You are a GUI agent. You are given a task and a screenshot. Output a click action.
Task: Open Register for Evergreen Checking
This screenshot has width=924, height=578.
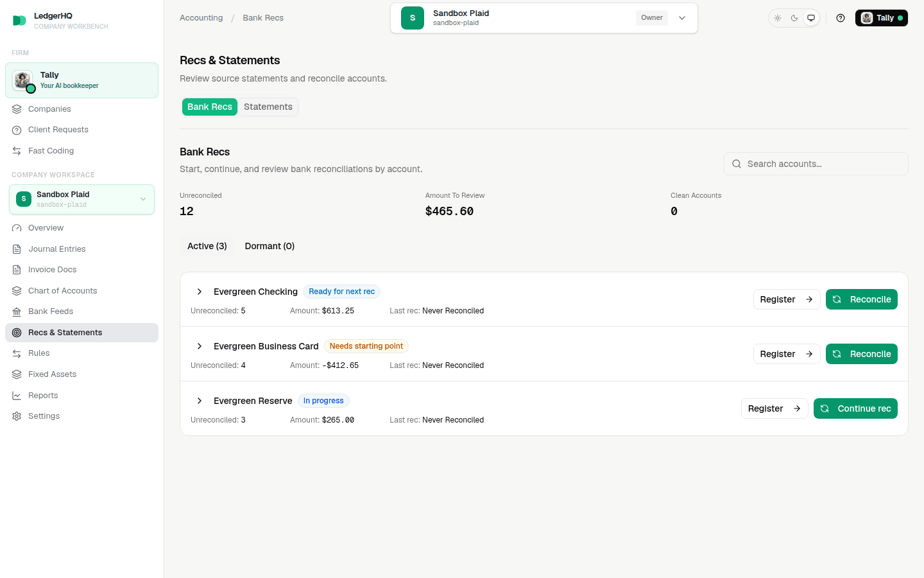787,299
